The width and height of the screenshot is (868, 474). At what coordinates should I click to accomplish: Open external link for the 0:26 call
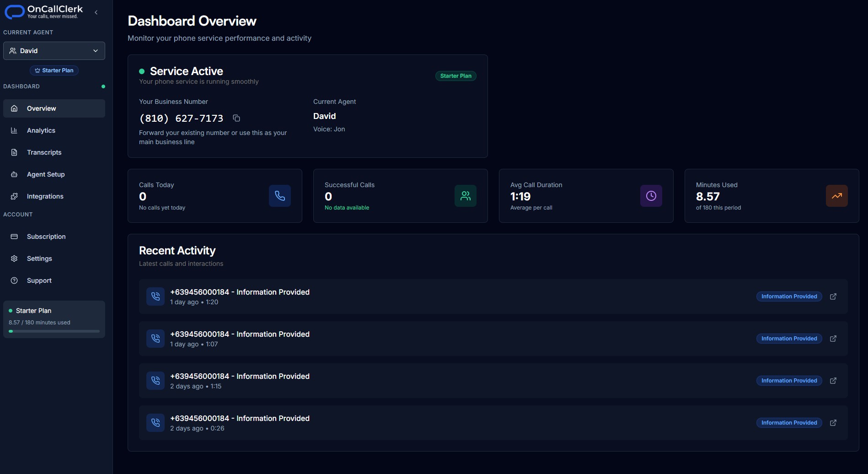pos(833,423)
